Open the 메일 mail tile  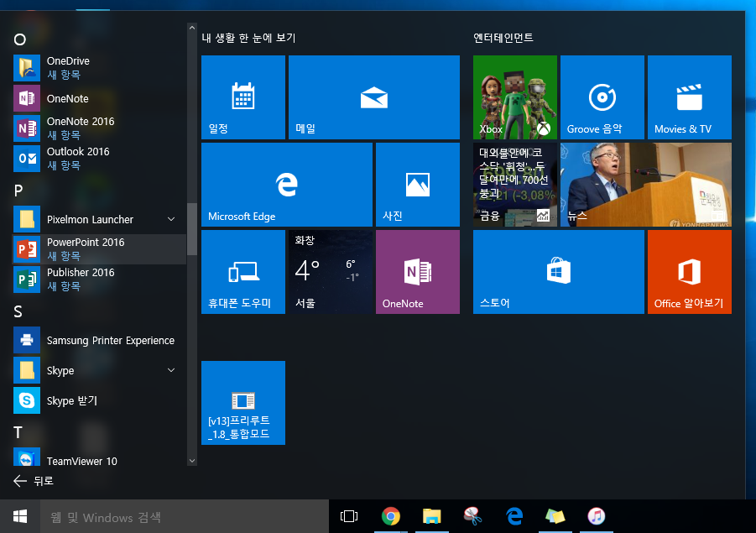(x=374, y=97)
